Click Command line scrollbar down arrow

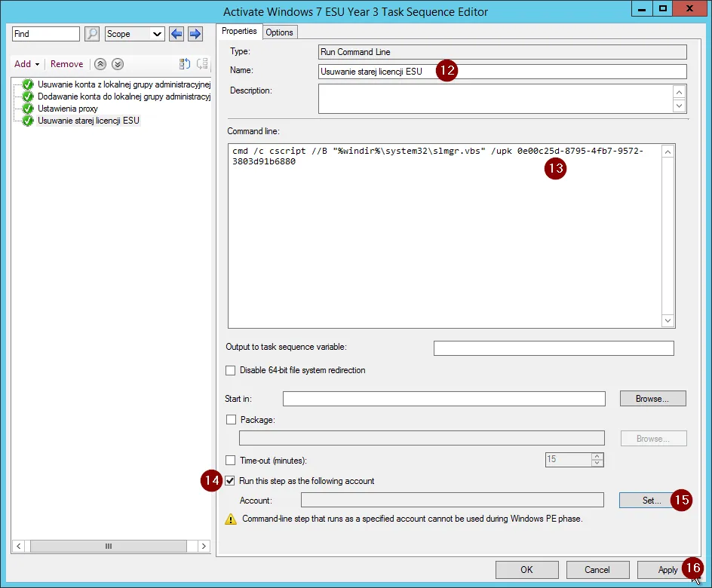point(668,321)
